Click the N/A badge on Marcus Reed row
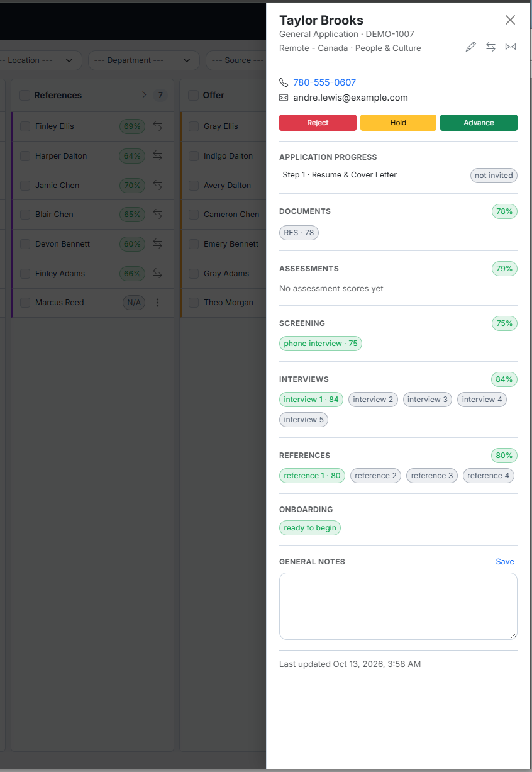Image resolution: width=532 pixels, height=772 pixels. pyautogui.click(x=134, y=303)
